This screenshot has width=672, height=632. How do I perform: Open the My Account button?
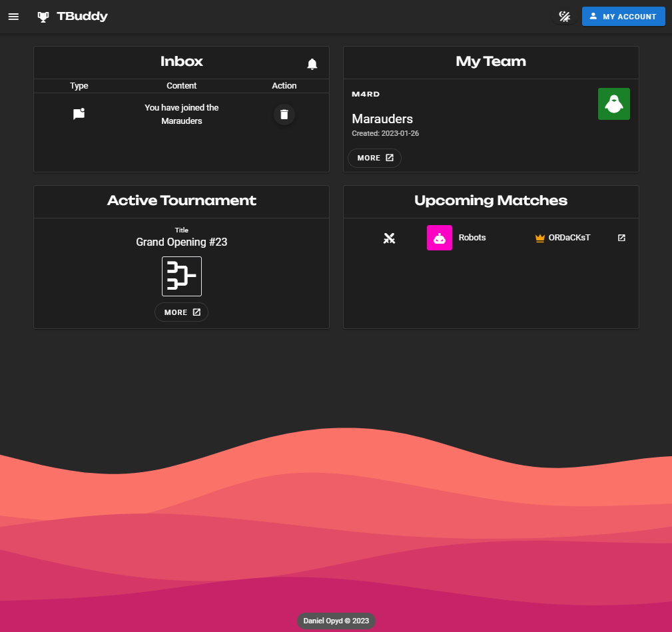click(623, 16)
